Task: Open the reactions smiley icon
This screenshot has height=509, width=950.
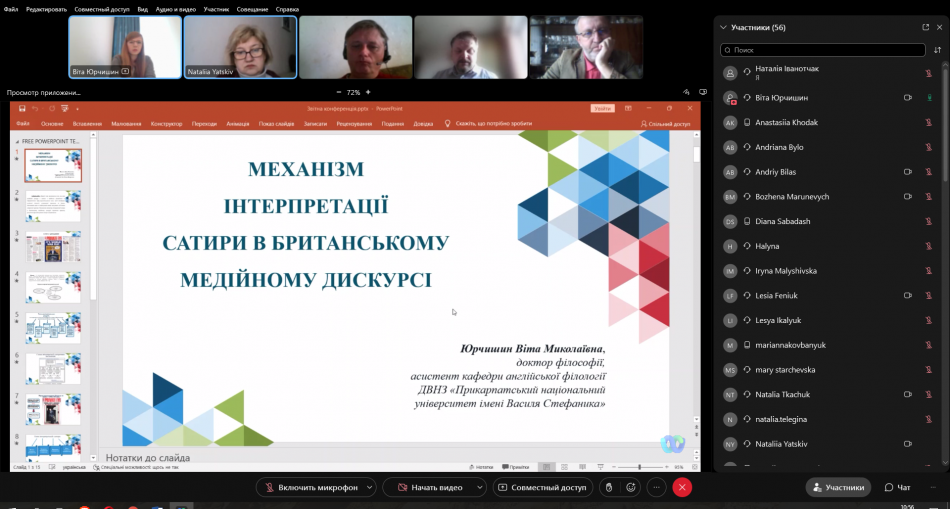Action: [631, 487]
